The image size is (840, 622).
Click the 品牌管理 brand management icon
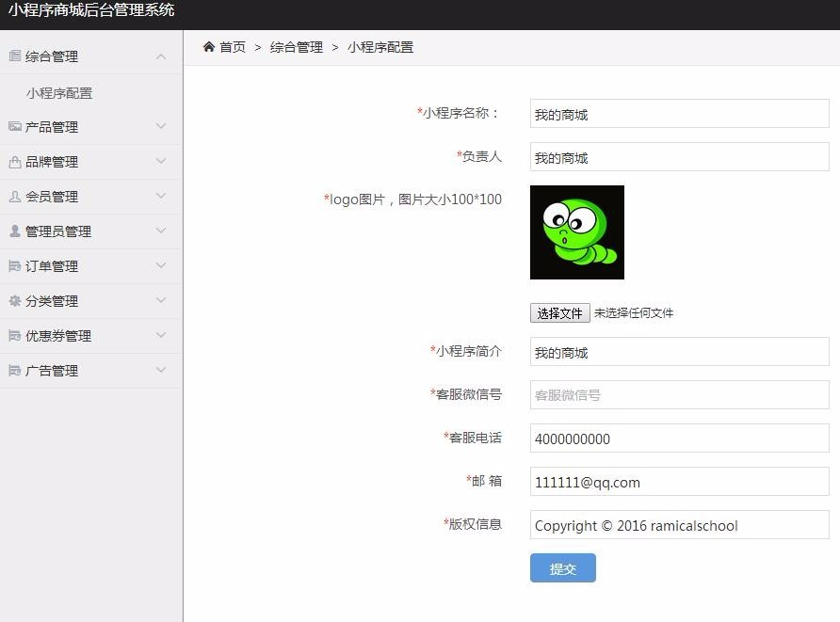click(x=13, y=161)
